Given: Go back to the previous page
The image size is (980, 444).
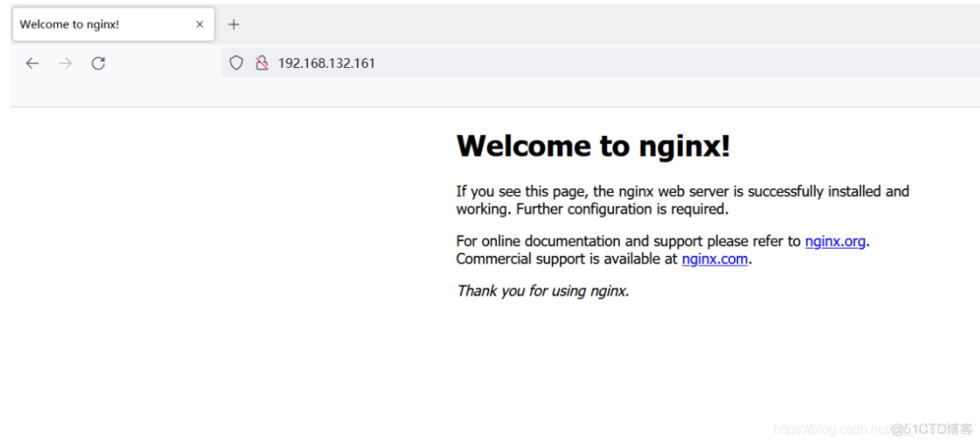Looking at the screenshot, I should (x=32, y=63).
